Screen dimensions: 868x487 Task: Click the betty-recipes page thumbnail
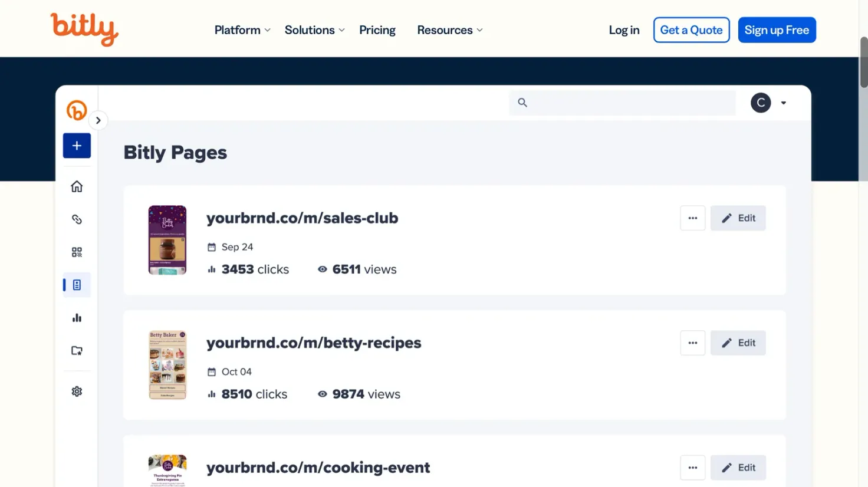167,365
